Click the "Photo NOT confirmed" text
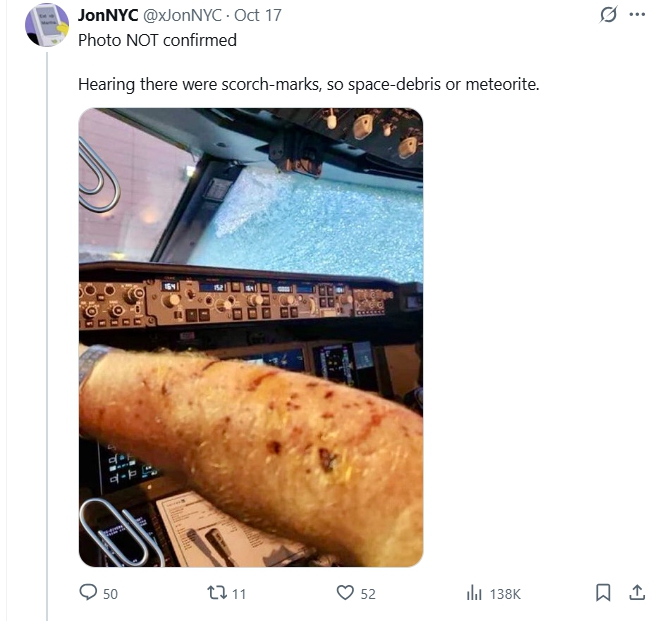Viewport: 658px width, 621px height. (x=157, y=40)
